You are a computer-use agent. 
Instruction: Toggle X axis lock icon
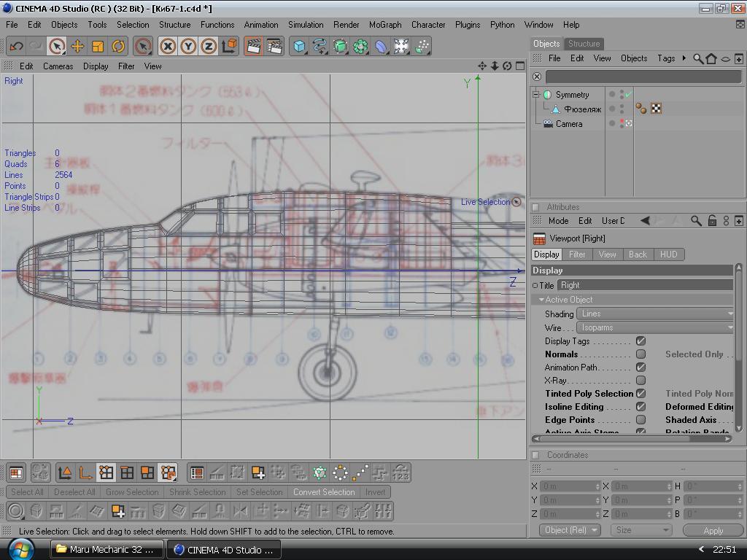168,46
